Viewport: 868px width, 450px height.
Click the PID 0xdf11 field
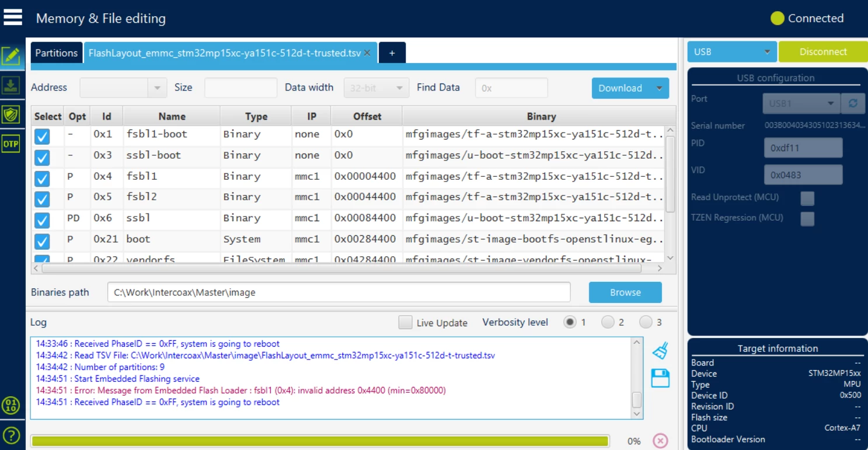[803, 148]
